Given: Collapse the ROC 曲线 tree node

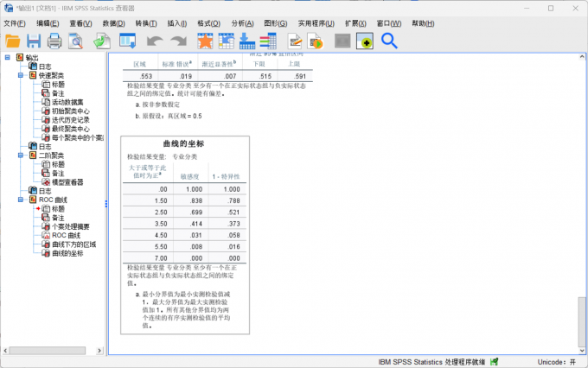Looking at the screenshot, I should point(21,200).
